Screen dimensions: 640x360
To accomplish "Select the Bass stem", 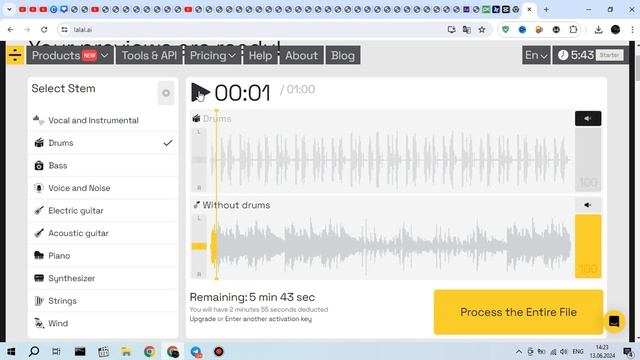I will pyautogui.click(x=103, y=165).
